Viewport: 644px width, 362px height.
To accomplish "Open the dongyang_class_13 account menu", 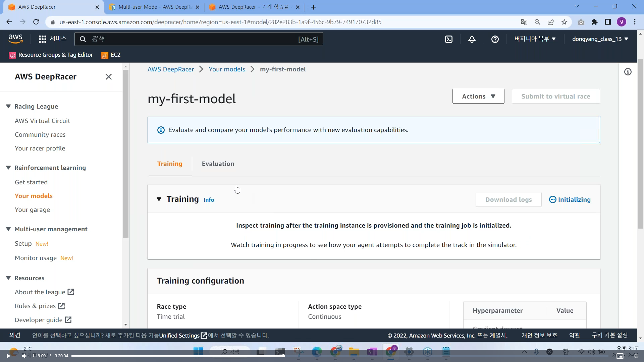I will 600,39.
